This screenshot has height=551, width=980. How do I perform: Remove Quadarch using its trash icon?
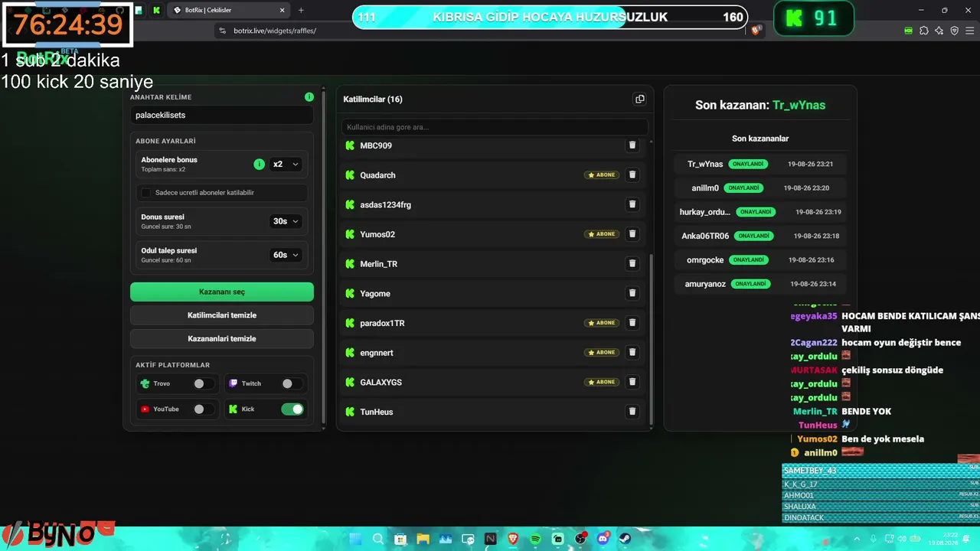(632, 175)
